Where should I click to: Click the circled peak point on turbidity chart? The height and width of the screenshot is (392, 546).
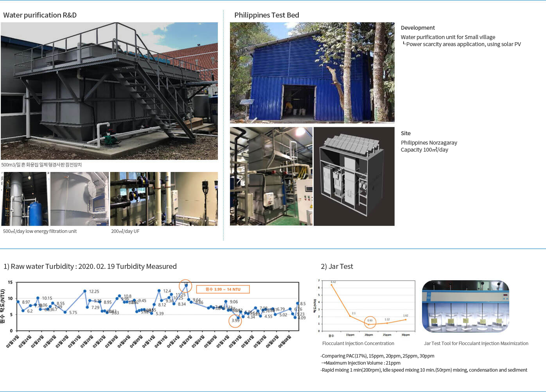tap(185, 285)
